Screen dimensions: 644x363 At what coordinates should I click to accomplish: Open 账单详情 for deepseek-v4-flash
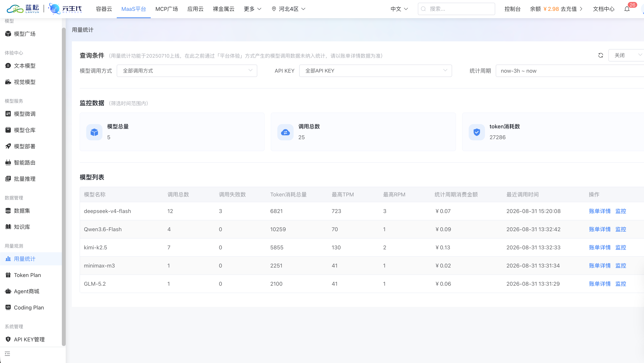(600, 211)
